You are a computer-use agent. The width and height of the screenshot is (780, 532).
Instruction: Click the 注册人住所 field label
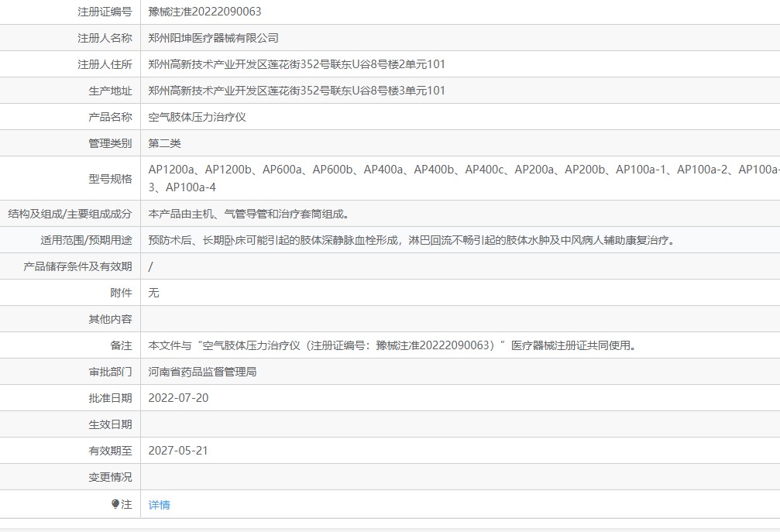click(x=105, y=64)
